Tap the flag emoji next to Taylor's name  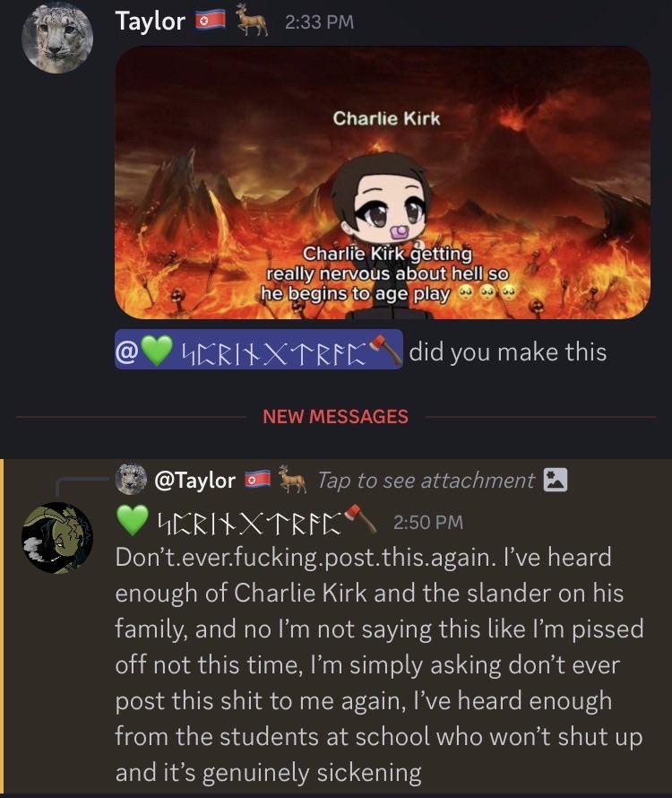211,22
